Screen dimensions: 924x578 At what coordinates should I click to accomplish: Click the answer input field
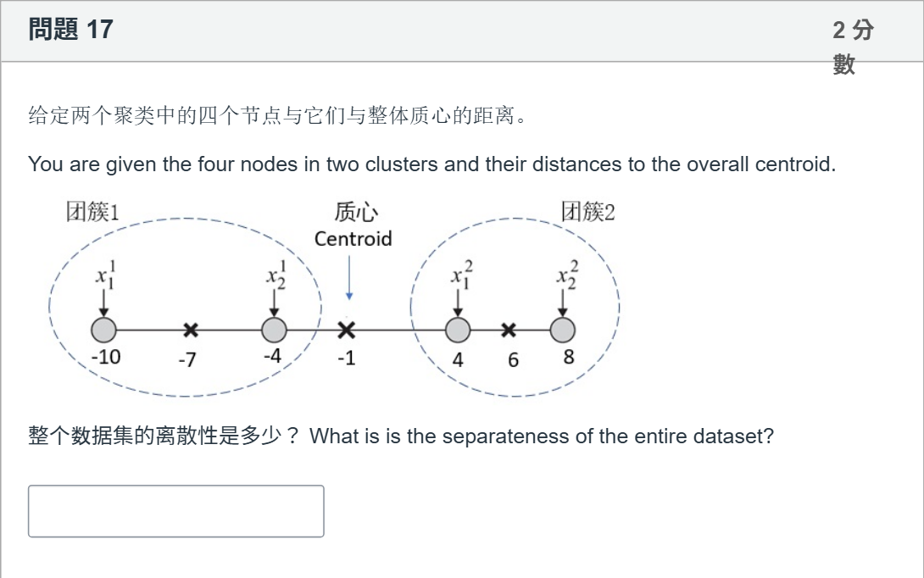pyautogui.click(x=176, y=511)
